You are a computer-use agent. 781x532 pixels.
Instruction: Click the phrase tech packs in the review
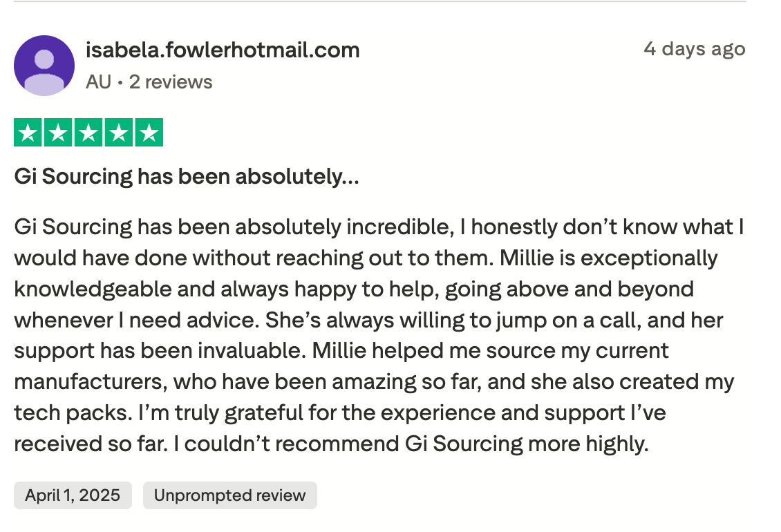click(73, 413)
